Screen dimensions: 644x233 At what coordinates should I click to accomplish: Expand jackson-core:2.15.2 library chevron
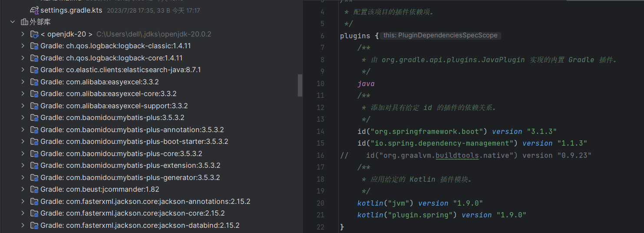click(23, 213)
